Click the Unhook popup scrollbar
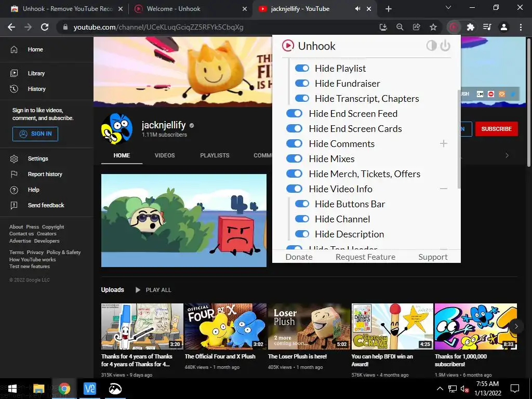The height and width of the screenshot is (399, 532). [459, 139]
